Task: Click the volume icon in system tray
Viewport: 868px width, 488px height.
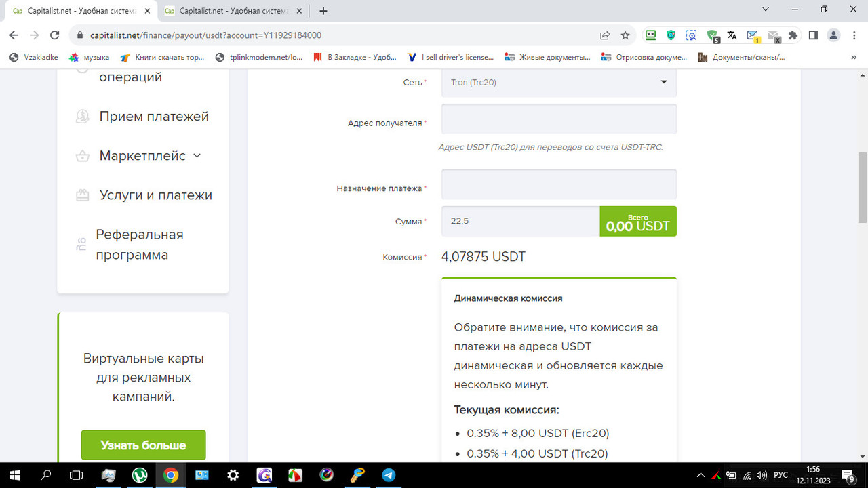Action: point(762,475)
